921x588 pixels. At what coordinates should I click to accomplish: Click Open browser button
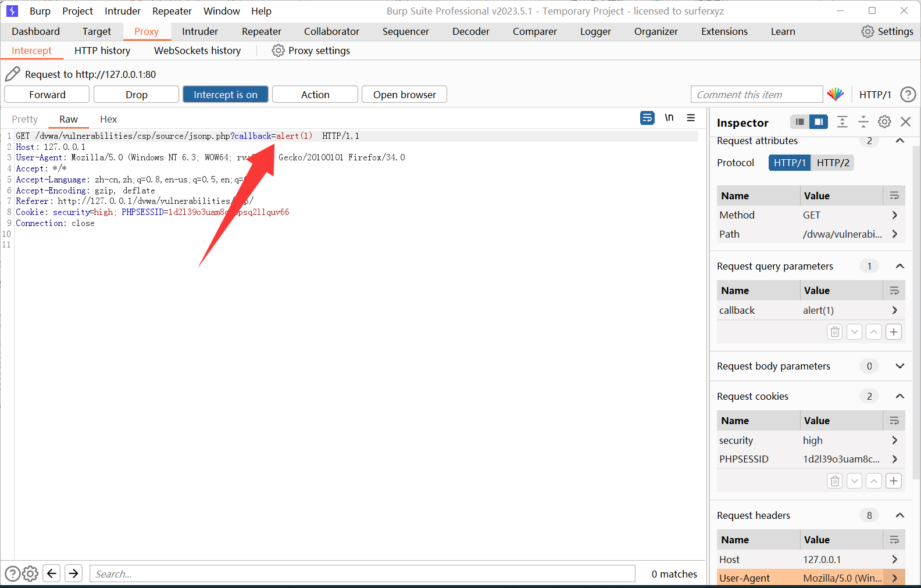(404, 94)
